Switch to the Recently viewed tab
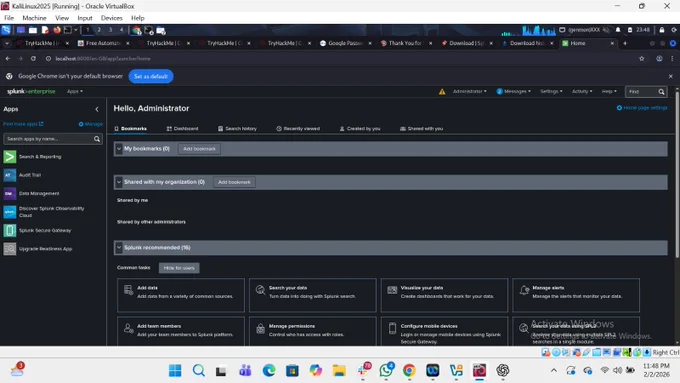This screenshot has width=680, height=383. 298,129
